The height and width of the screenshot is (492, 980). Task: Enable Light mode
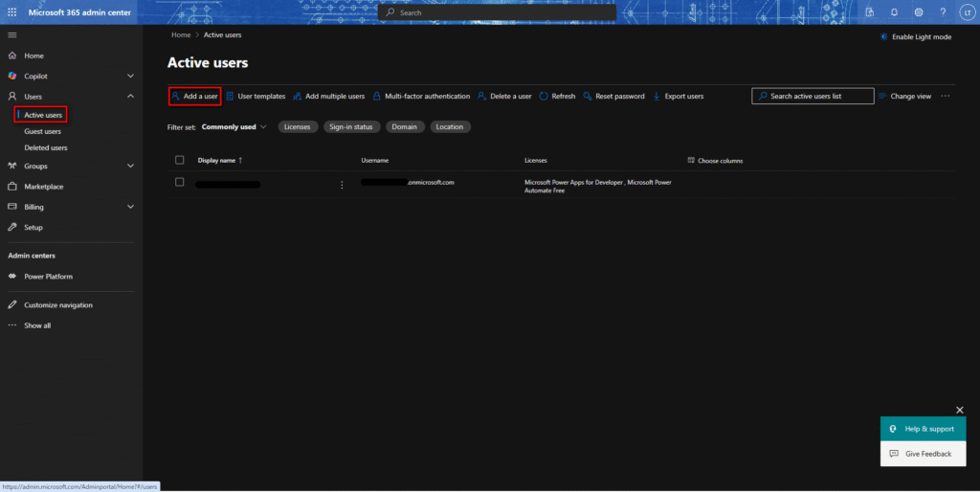point(915,36)
